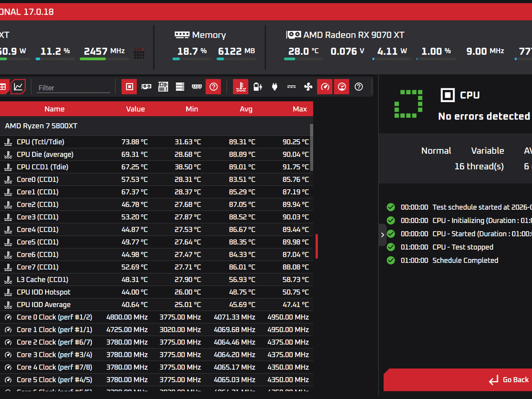Sort the table by Value column
532x399 pixels.
click(x=135, y=109)
